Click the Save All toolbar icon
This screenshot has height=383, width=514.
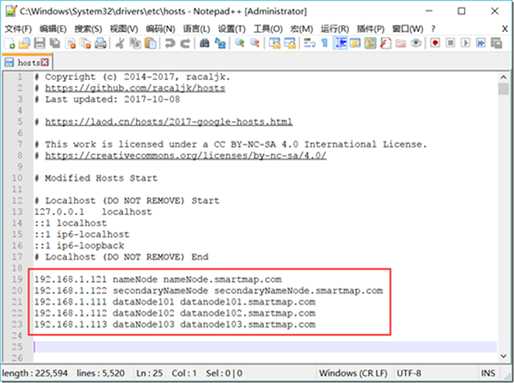point(55,43)
